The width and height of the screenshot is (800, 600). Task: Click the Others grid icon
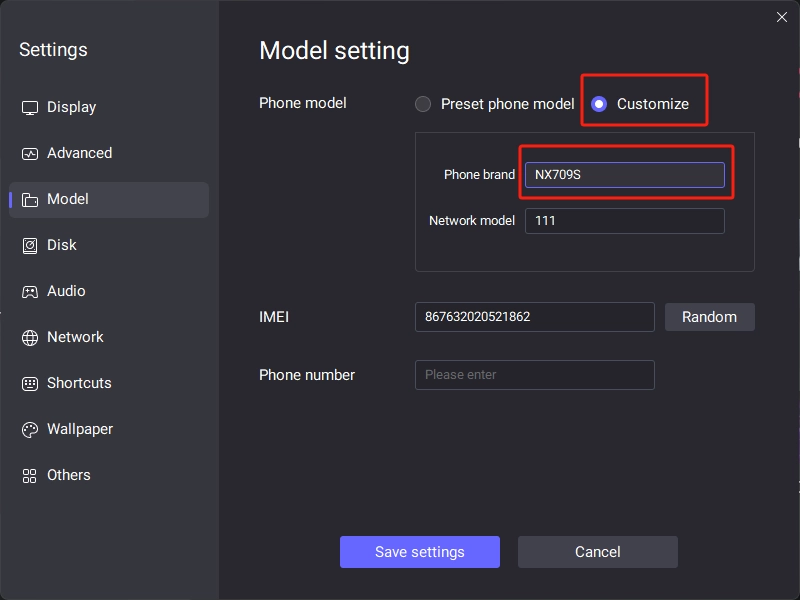tap(30, 476)
